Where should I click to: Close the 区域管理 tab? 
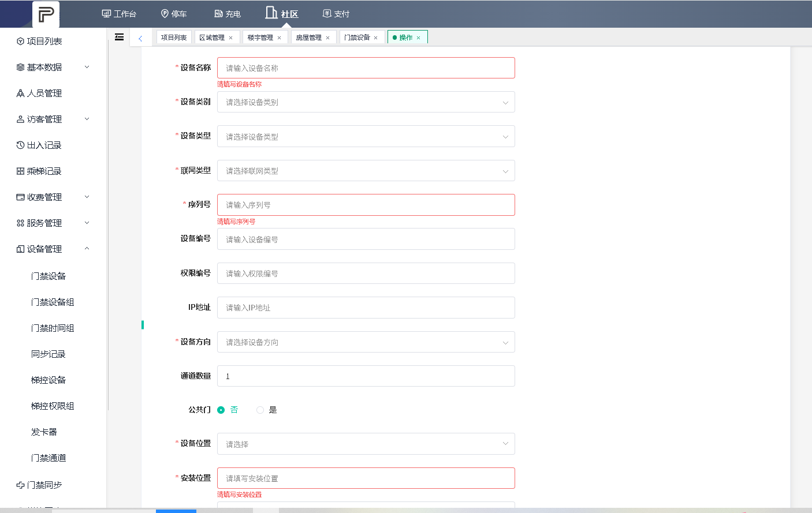[x=230, y=38]
